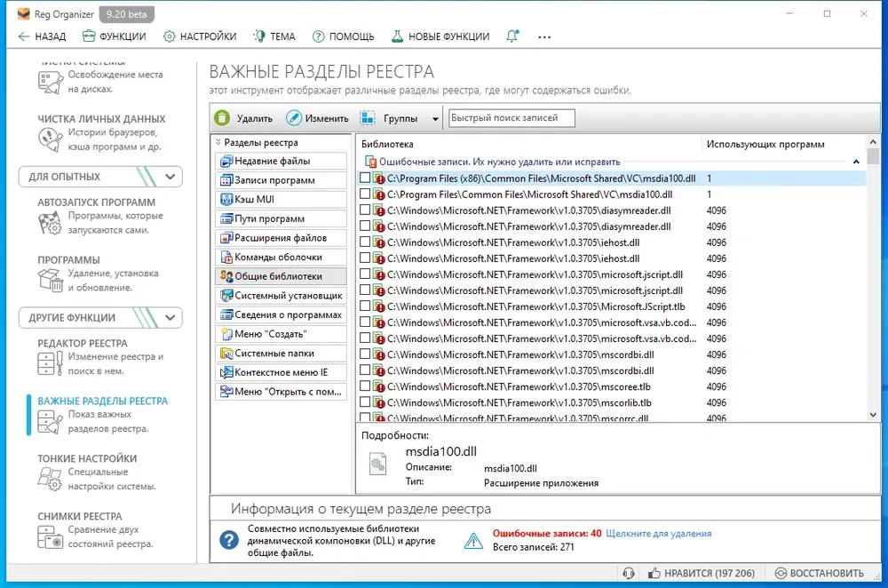
Task: Click the Edit (Изменить) pencil icon
Action: [293, 118]
